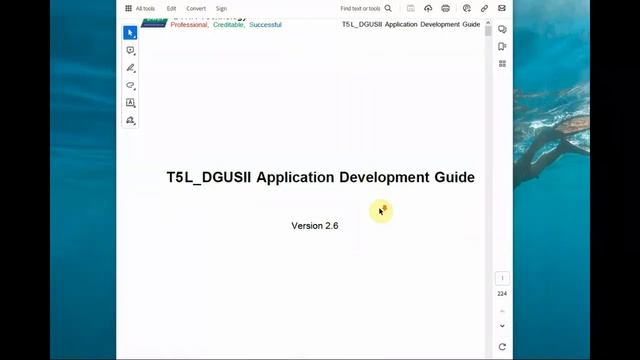Click the cloud upload icon
640x360 pixels.
(428, 8)
